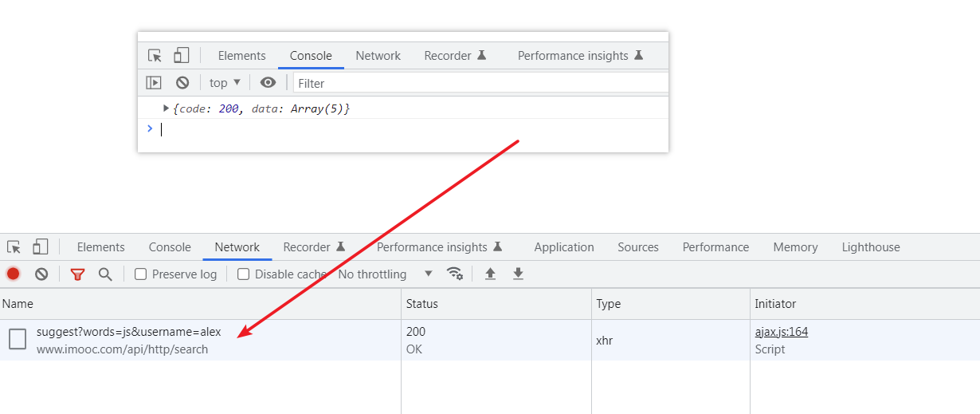Toggle the live expression eye icon
Image resolution: width=980 pixels, height=414 pixels.
[268, 83]
